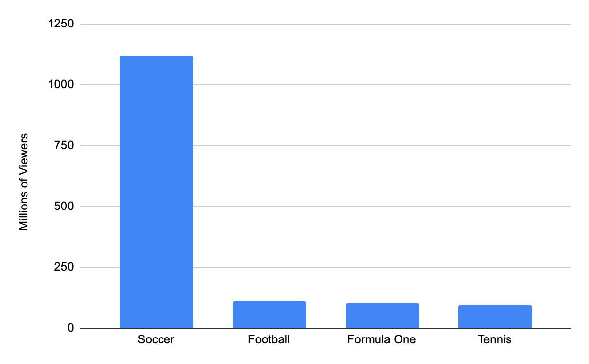Select the gridline at 1250
Viewport: 589px width, 364px height.
tap(325, 24)
